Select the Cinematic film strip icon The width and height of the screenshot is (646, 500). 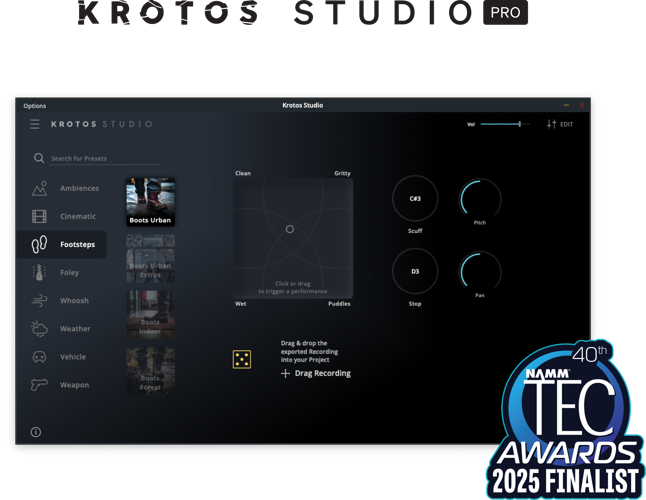pos(40,216)
